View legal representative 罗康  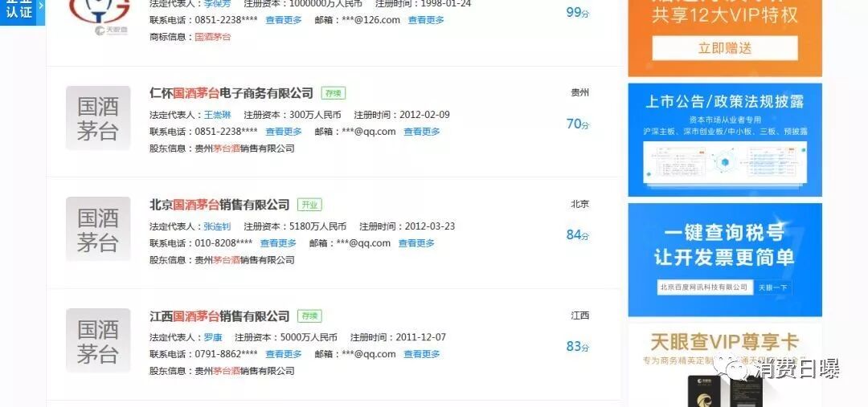(212, 337)
